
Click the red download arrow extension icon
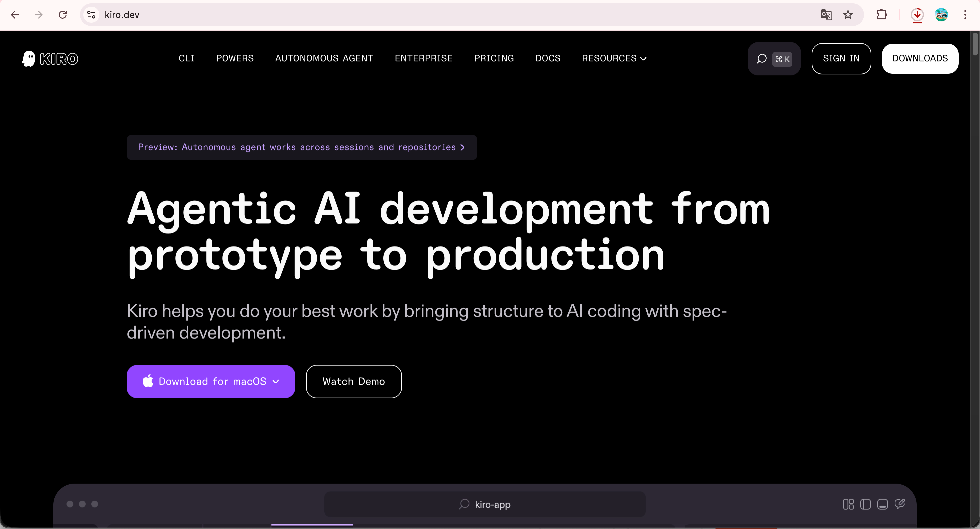[917, 15]
